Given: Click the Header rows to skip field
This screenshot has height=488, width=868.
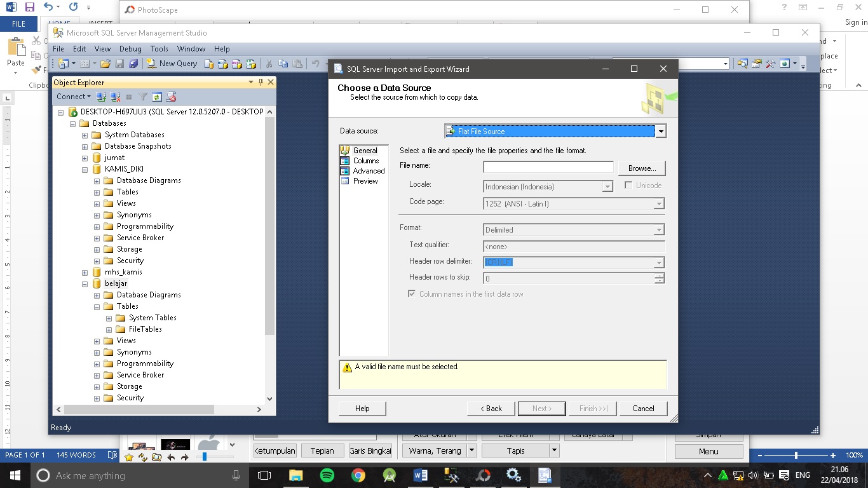Looking at the screenshot, I should [x=569, y=278].
